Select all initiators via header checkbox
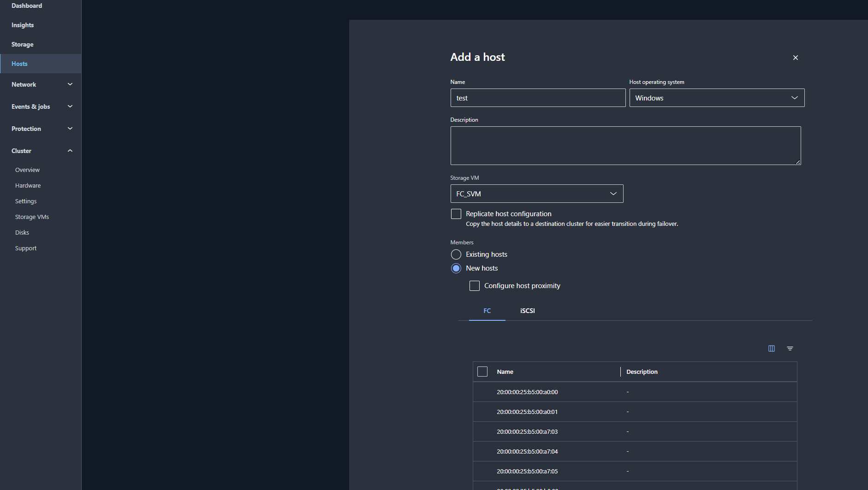Image resolution: width=868 pixels, height=490 pixels. (x=482, y=371)
